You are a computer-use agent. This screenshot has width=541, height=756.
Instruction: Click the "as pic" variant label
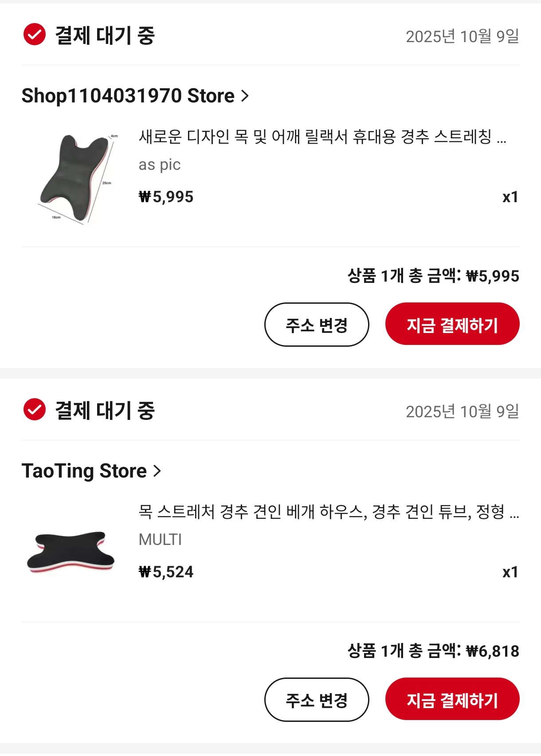pyautogui.click(x=160, y=165)
